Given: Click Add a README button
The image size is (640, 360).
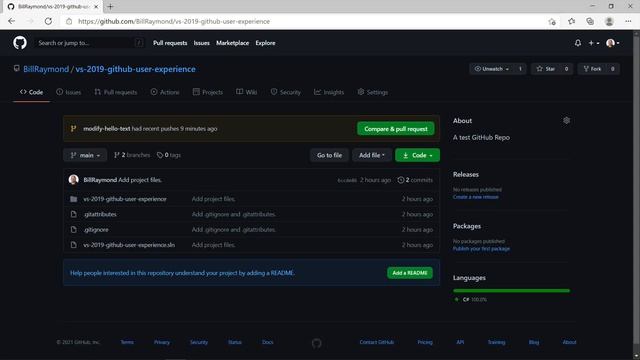Looking at the screenshot, I should (x=410, y=273).
